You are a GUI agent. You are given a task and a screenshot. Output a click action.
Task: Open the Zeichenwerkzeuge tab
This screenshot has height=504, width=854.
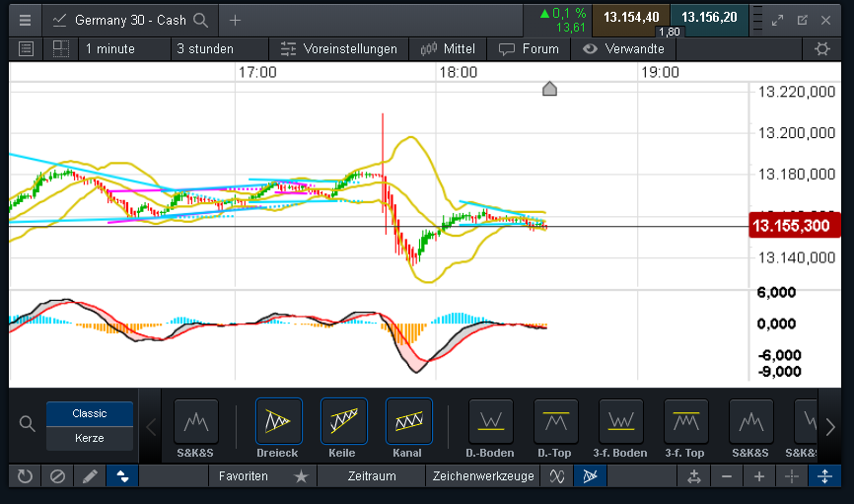point(483,476)
